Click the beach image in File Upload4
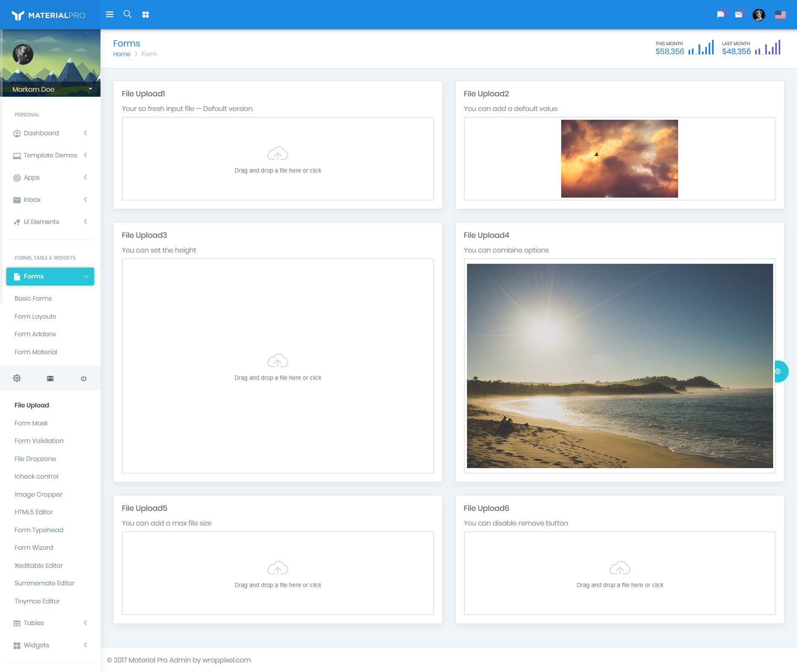 (x=619, y=366)
